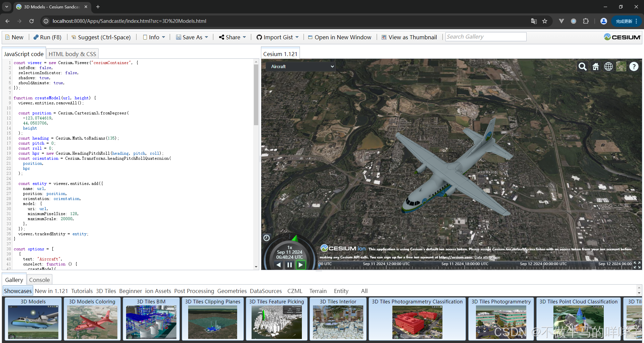
Task: Open 3D Tiles Point Cloud Classification demo
Action: point(579,319)
